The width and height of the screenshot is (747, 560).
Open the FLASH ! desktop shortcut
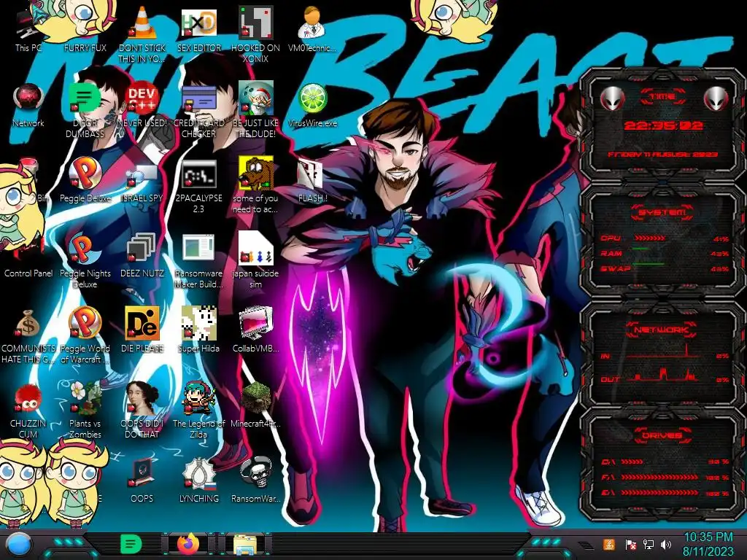(x=312, y=182)
